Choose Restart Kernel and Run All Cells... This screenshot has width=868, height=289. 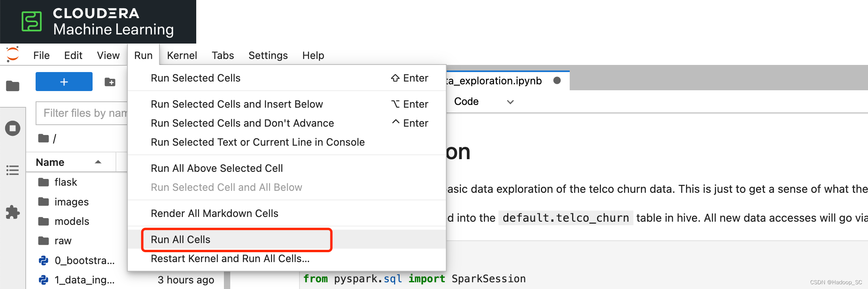(287, 259)
